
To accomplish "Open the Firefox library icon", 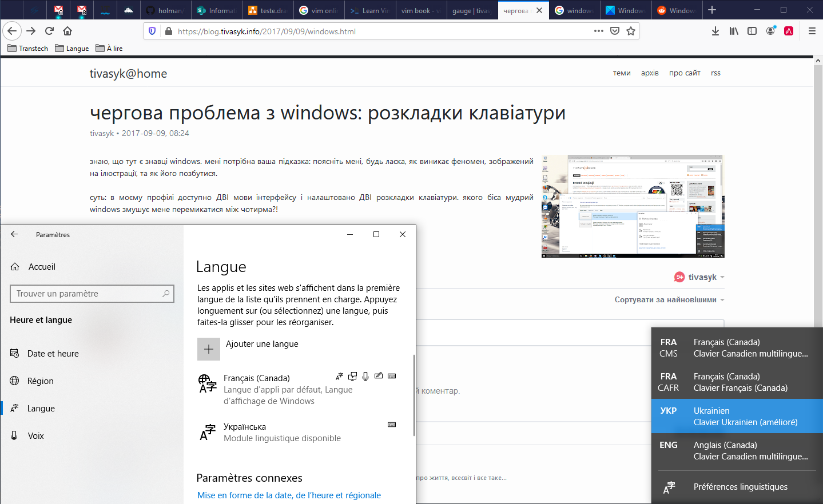I will coord(734,31).
